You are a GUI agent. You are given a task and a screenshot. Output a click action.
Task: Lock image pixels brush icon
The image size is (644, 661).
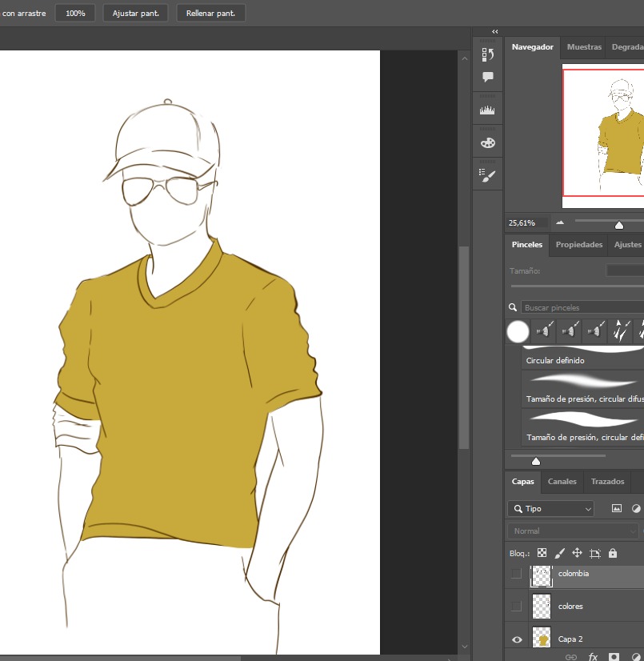pyautogui.click(x=560, y=553)
